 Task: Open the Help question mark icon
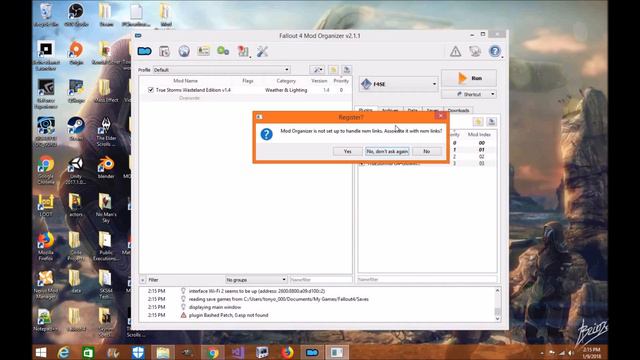pyautogui.click(x=495, y=51)
